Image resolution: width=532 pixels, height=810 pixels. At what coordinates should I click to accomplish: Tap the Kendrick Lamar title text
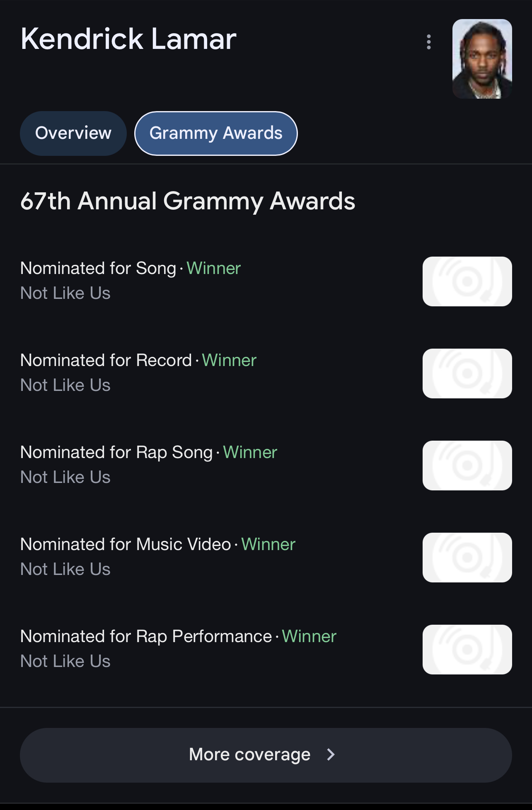[x=128, y=39]
